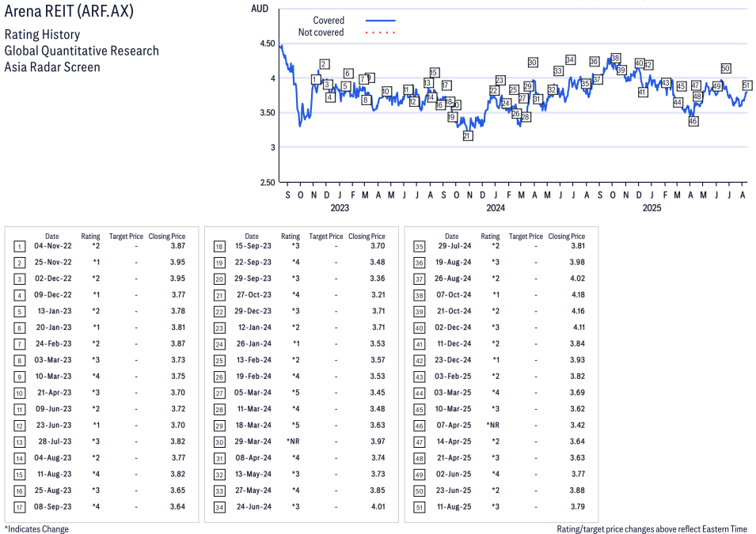The width and height of the screenshot is (756, 534).
Task: Click Closing Price header in first table
Action: 167,237
